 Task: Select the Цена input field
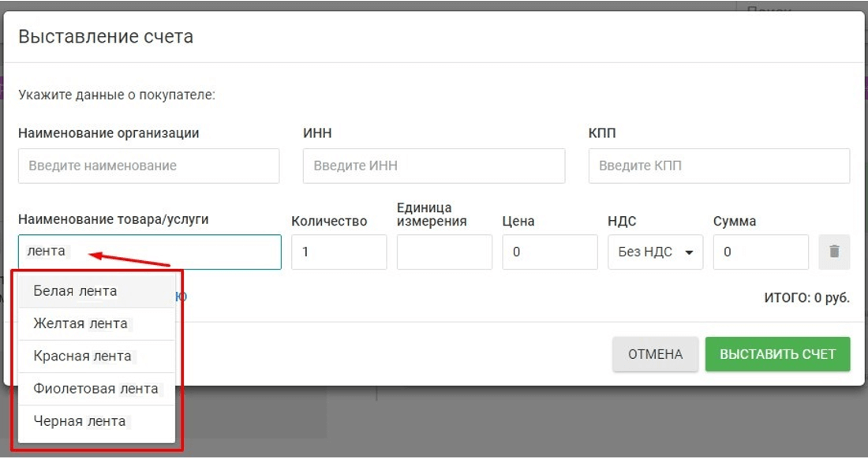click(x=549, y=252)
